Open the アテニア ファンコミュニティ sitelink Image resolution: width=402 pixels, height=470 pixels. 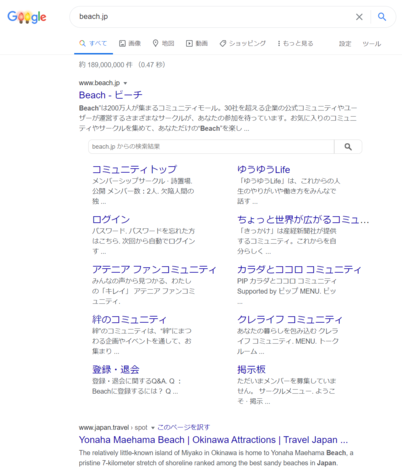(154, 269)
